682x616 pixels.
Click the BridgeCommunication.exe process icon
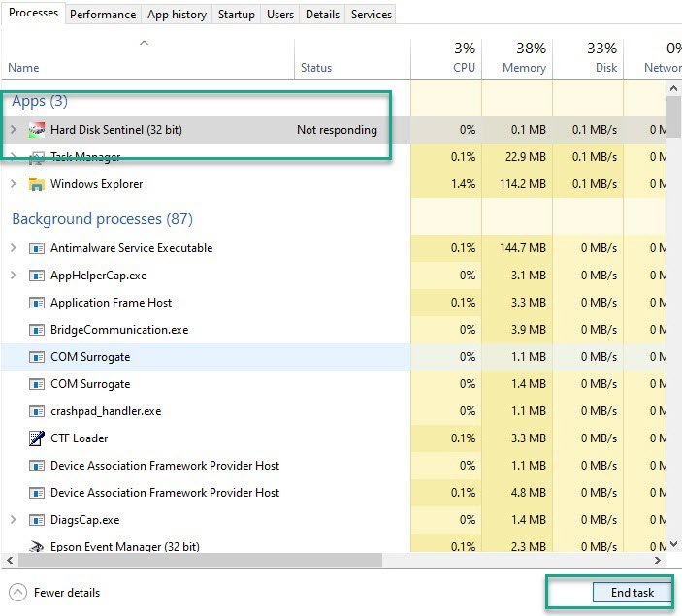[x=37, y=330]
